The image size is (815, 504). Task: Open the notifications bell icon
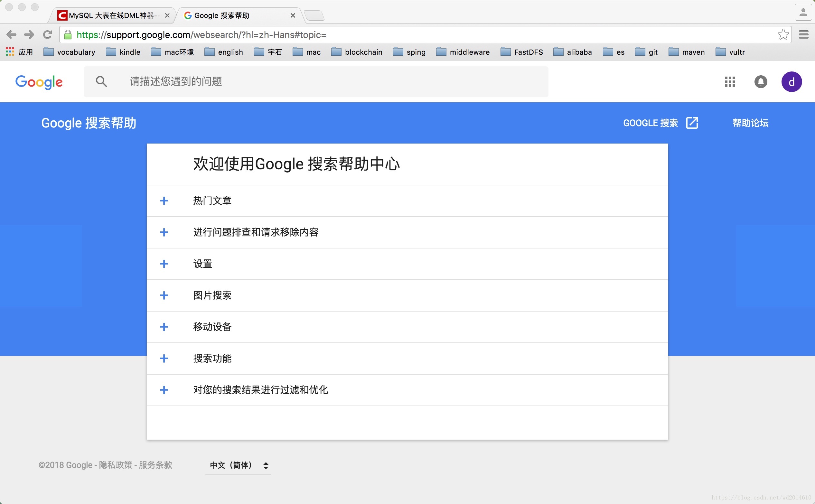(x=761, y=82)
